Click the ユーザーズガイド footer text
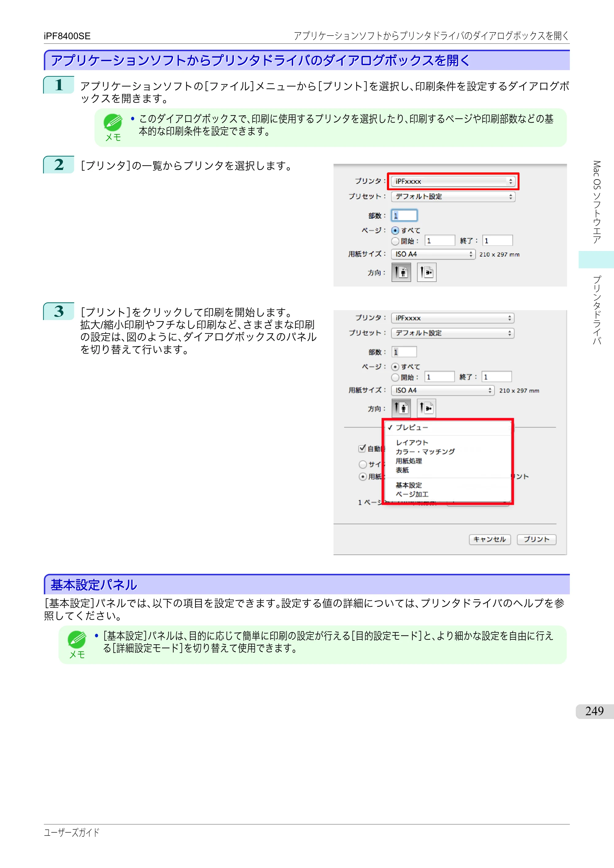Screen dimensions: 614x868 tap(71, 832)
